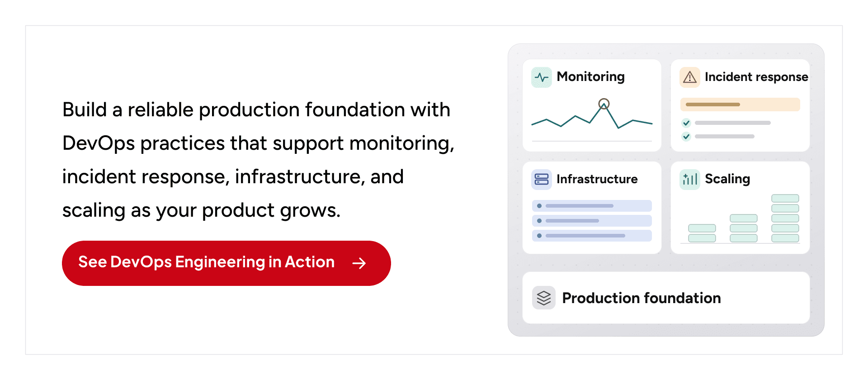Click the See DevOps Engineering in Action button

226,263
